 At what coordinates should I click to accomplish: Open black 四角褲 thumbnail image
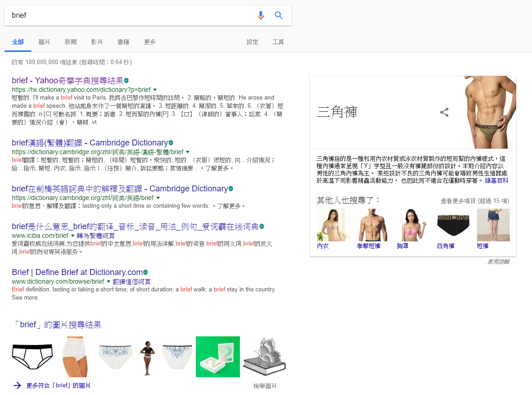453,225
